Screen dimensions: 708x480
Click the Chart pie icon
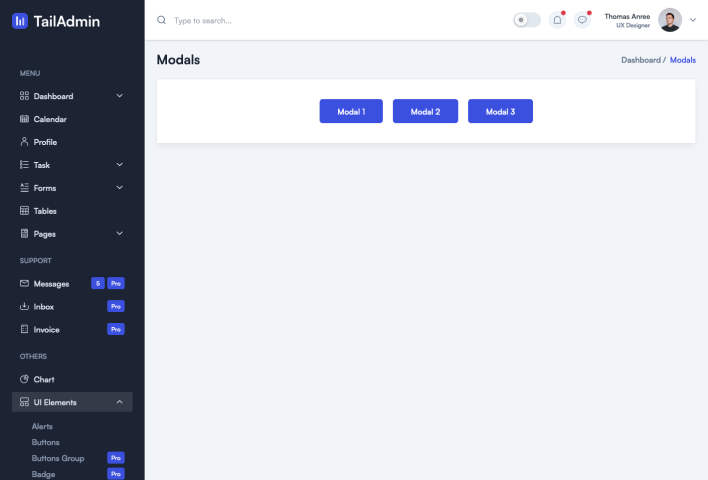click(25, 379)
